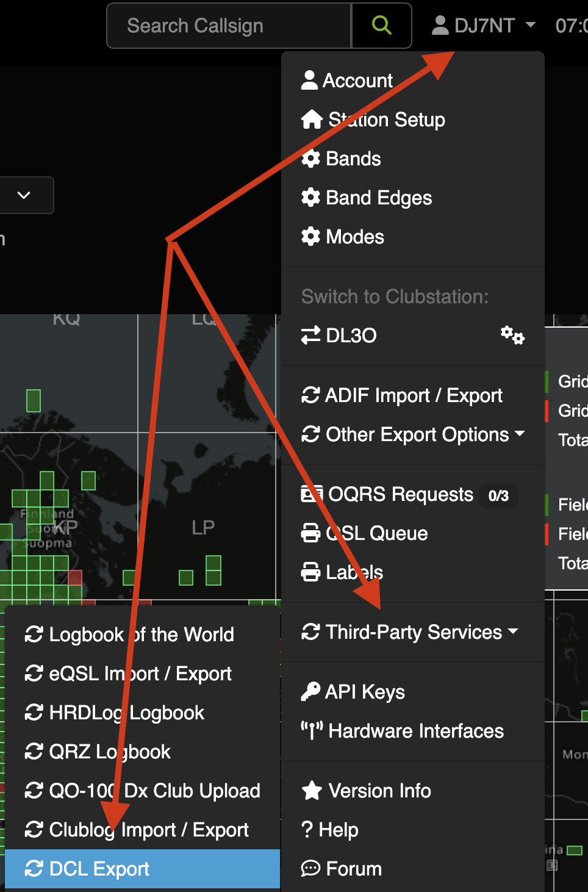Open OQRS Requests page
Image resolution: width=588 pixels, height=892 pixels.
tap(413, 494)
